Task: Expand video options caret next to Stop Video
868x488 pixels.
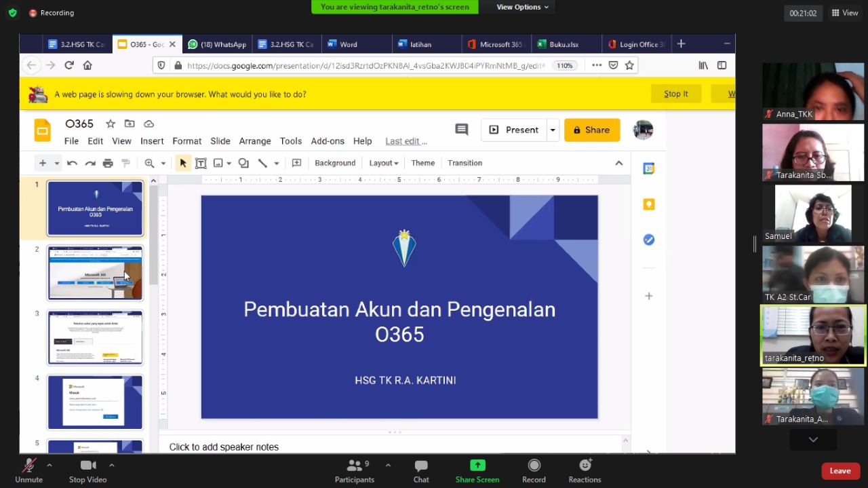Action: (111, 466)
